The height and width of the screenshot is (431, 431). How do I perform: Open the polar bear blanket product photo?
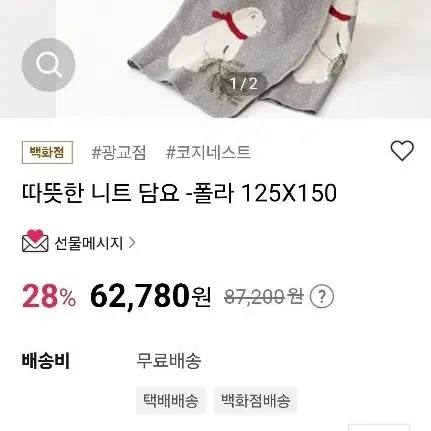[x=243, y=59]
